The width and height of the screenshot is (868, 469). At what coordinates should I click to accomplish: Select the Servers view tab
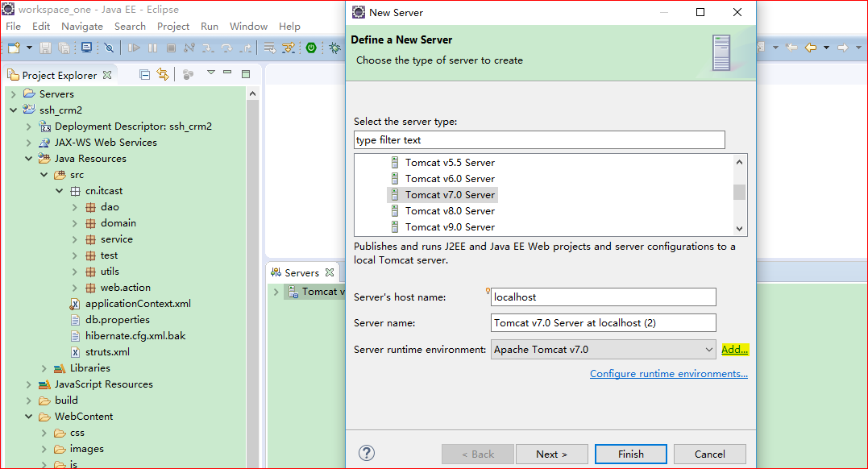(x=301, y=272)
